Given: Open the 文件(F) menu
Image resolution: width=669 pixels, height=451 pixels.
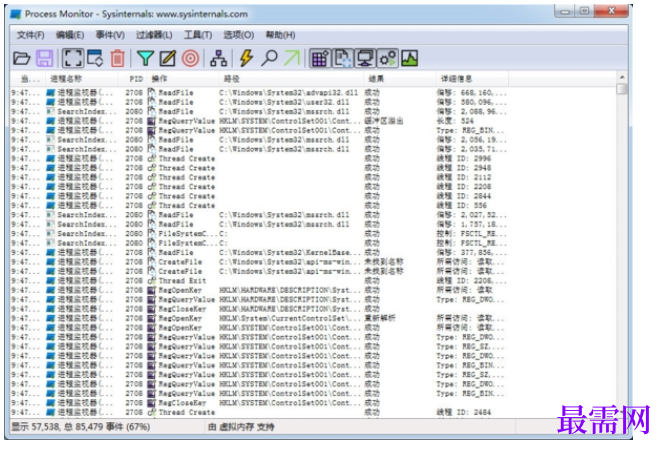Looking at the screenshot, I should tap(30, 35).
